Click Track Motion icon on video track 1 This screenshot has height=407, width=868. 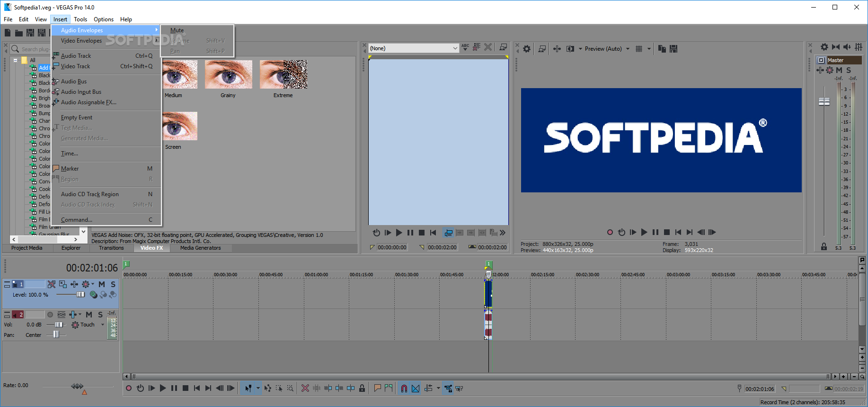coord(63,284)
